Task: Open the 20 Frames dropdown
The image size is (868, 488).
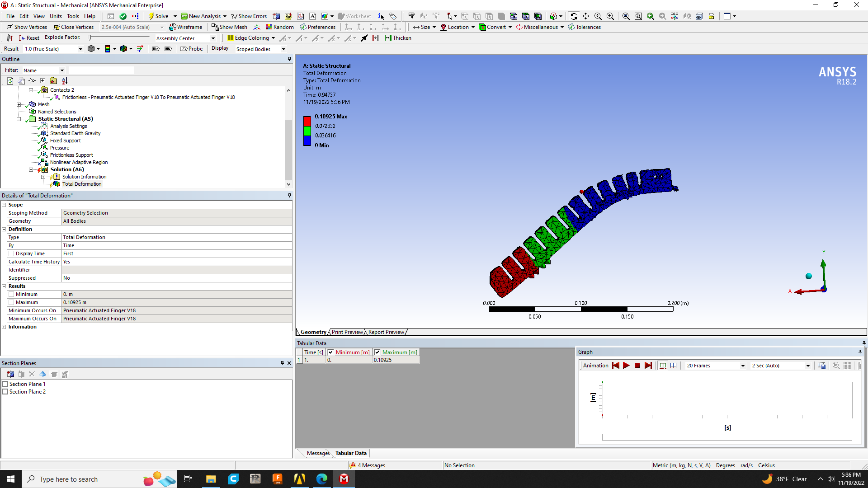Action: [x=742, y=366]
